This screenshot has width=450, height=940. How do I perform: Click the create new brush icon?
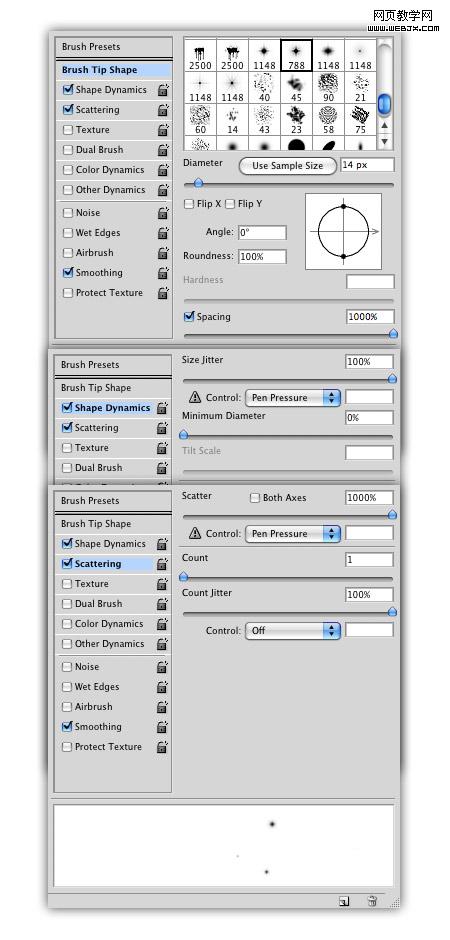point(343,900)
